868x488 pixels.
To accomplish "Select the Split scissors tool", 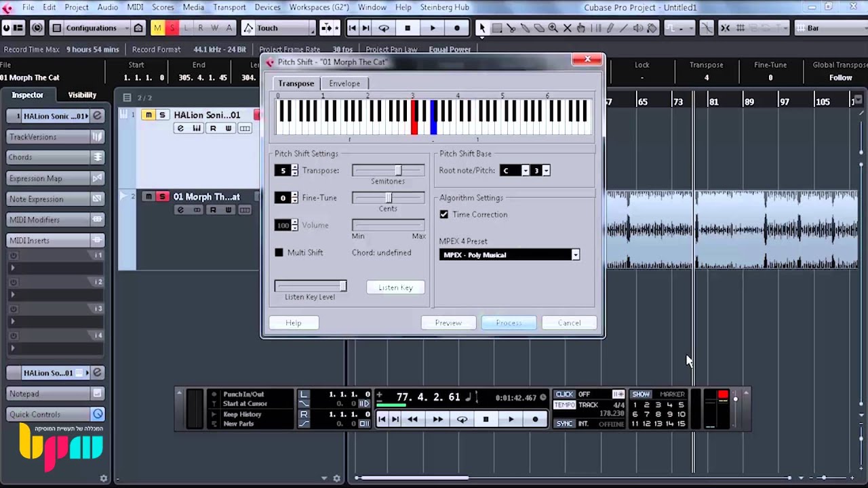I will click(x=511, y=28).
